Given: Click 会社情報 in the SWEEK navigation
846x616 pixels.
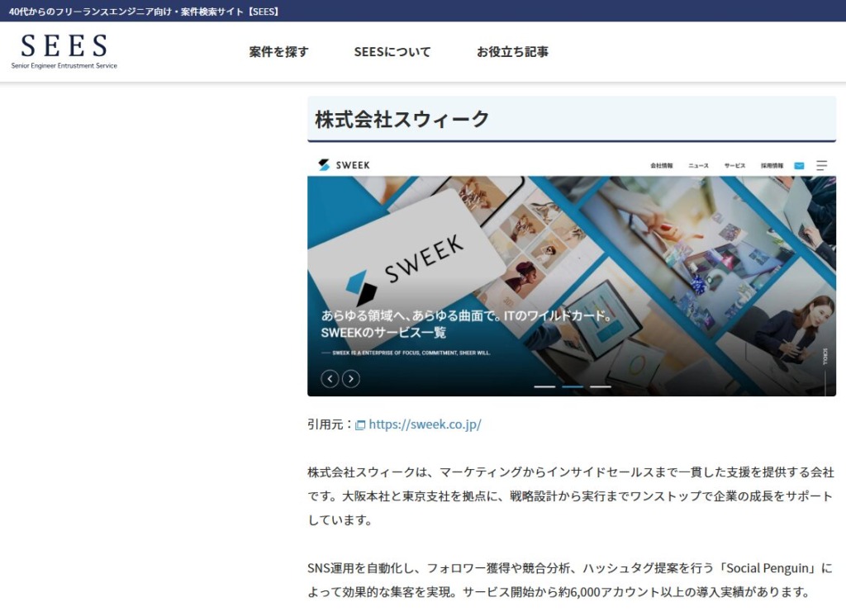Looking at the screenshot, I should [x=662, y=166].
